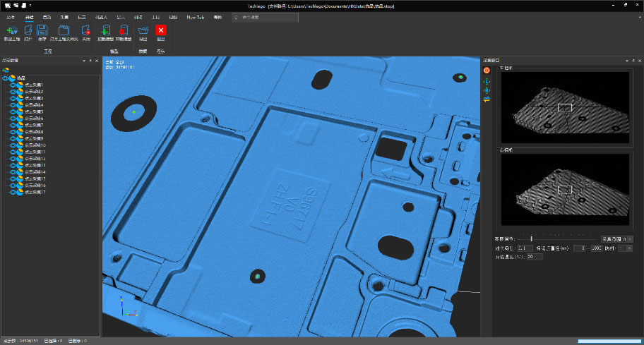Click the save project floppy disk icon

click(42, 31)
